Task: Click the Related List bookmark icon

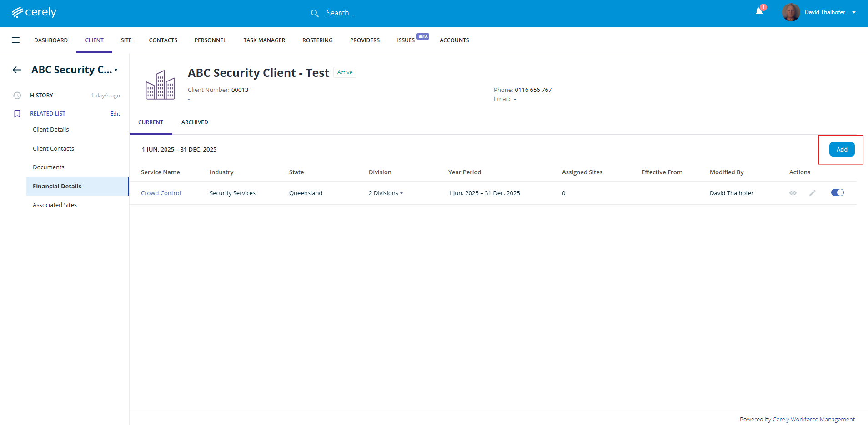Action: coord(17,113)
